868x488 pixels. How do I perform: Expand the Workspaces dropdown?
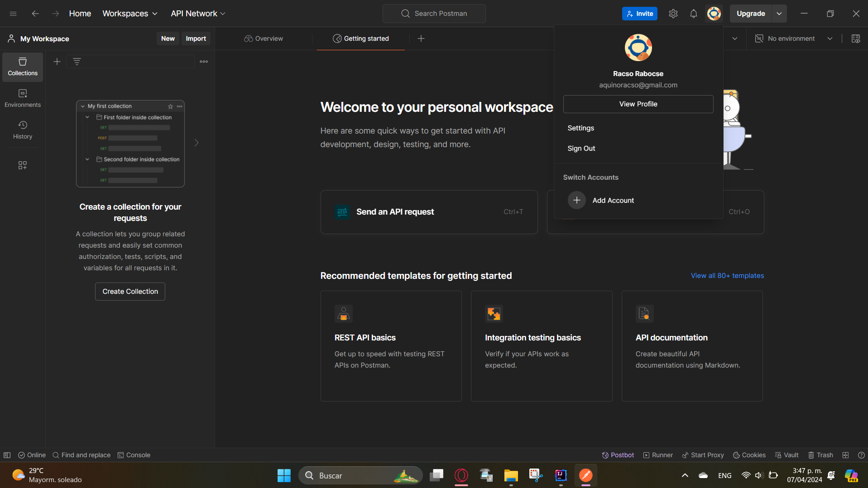(x=130, y=14)
